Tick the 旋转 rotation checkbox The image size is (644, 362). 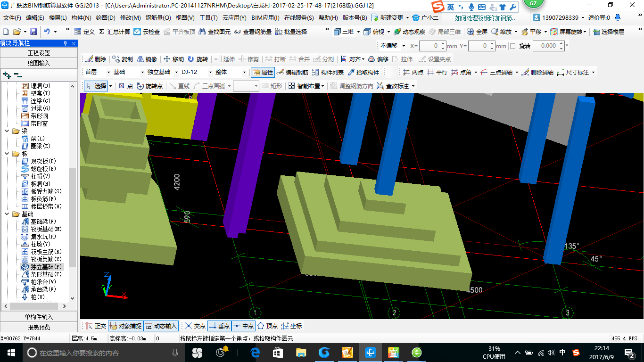coord(513,46)
